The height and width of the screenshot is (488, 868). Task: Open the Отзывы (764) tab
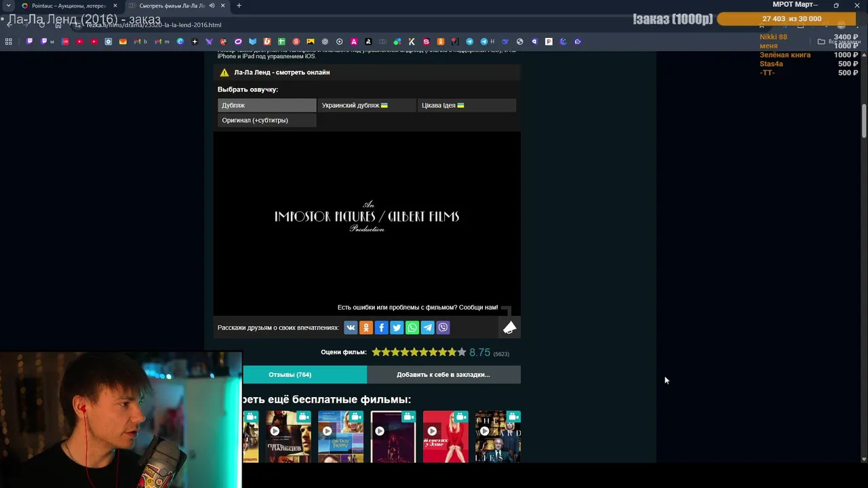(304, 374)
